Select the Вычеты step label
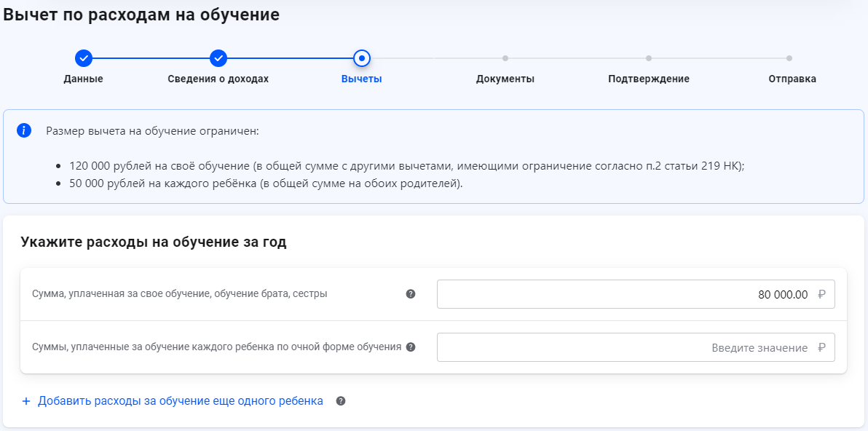 [x=361, y=79]
